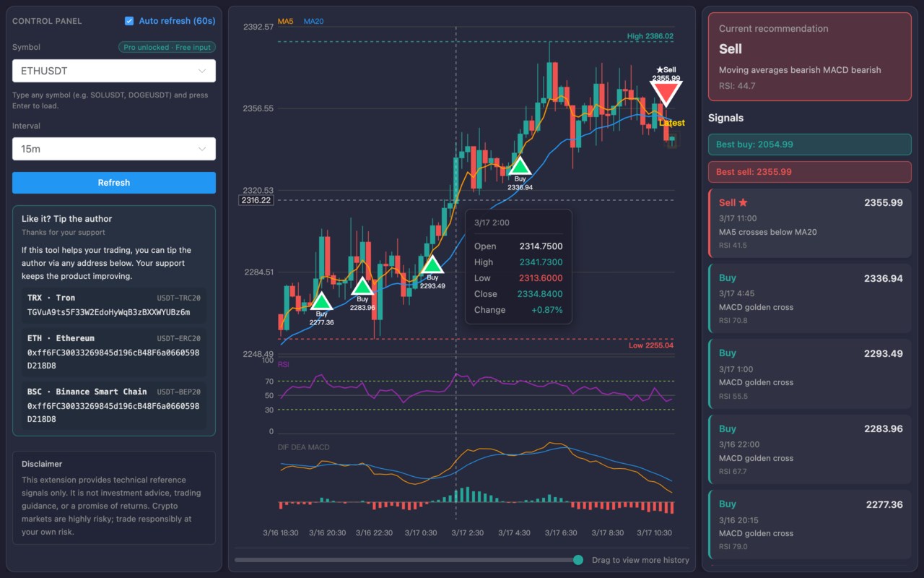Click the history slider handle below the chart
924x578 pixels.
pyautogui.click(x=578, y=560)
